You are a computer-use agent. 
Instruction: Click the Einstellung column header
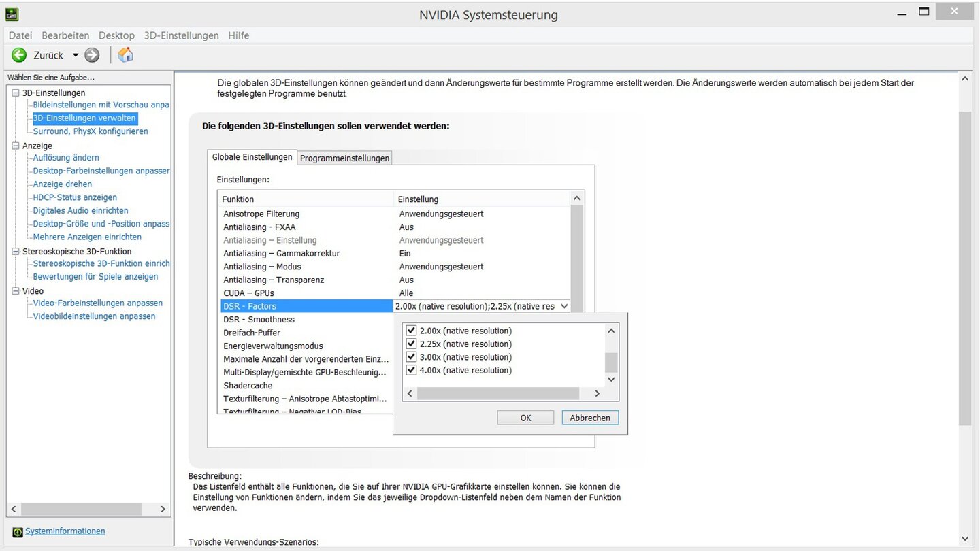click(482, 199)
